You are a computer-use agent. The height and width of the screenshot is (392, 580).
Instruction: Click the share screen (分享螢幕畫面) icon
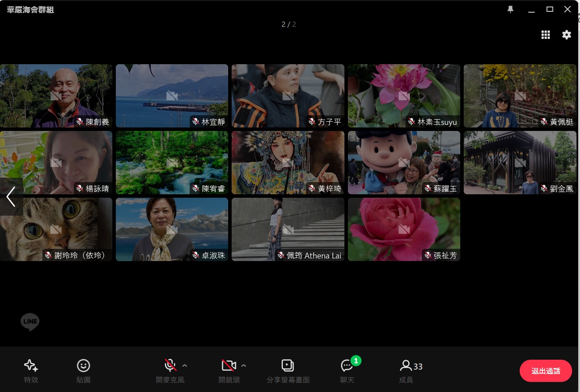[288, 365]
